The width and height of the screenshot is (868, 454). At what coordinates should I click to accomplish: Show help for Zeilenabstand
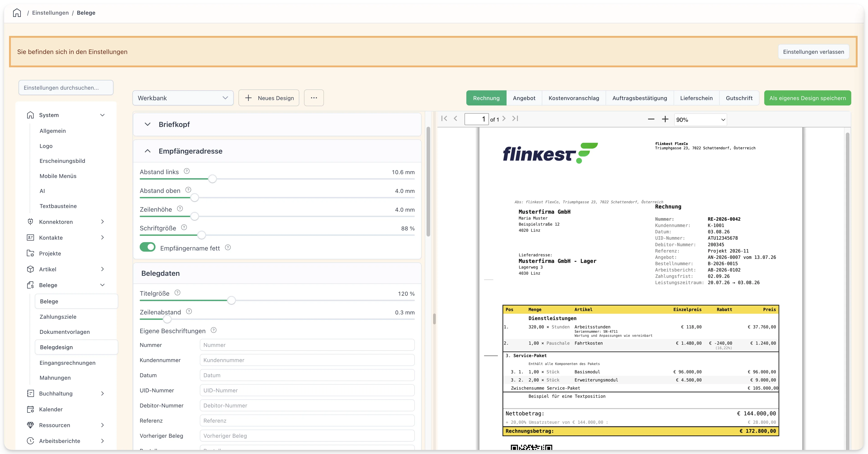pyautogui.click(x=189, y=311)
